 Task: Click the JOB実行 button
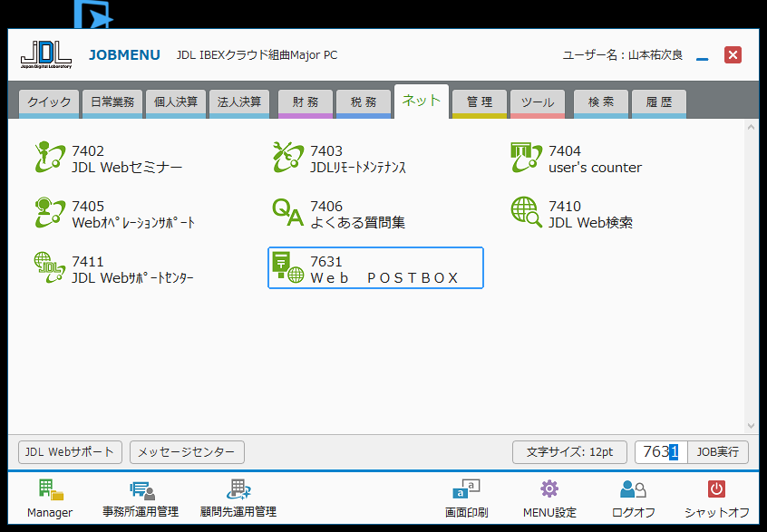click(x=718, y=452)
